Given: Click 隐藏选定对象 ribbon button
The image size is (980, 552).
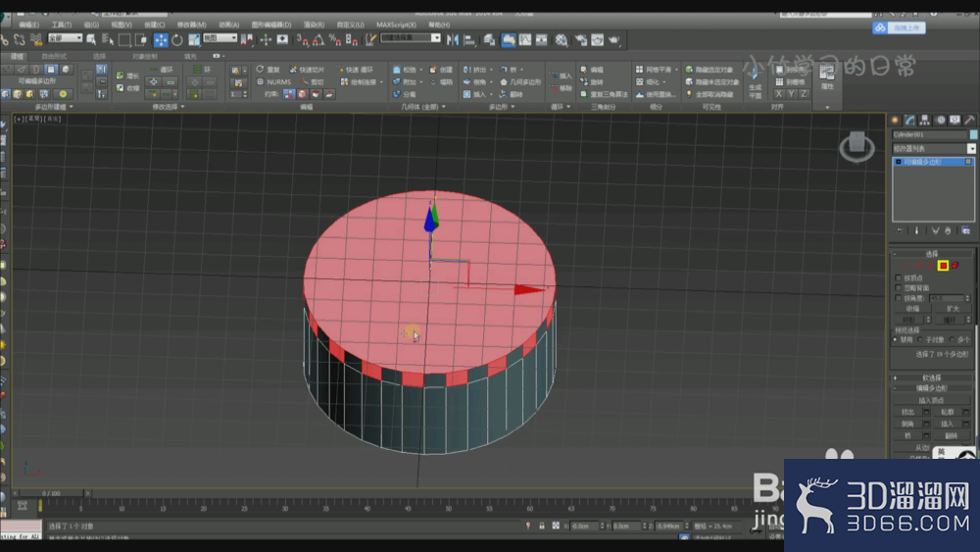Looking at the screenshot, I should (x=710, y=70).
